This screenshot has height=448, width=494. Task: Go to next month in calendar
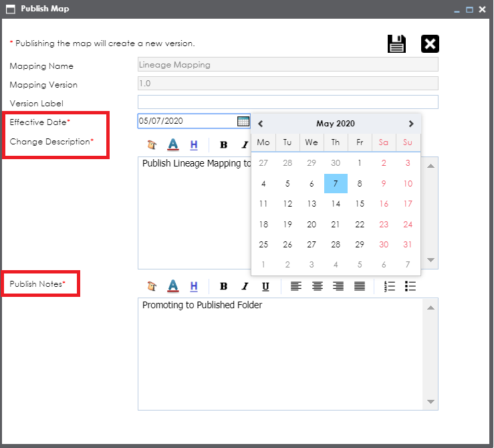(411, 124)
